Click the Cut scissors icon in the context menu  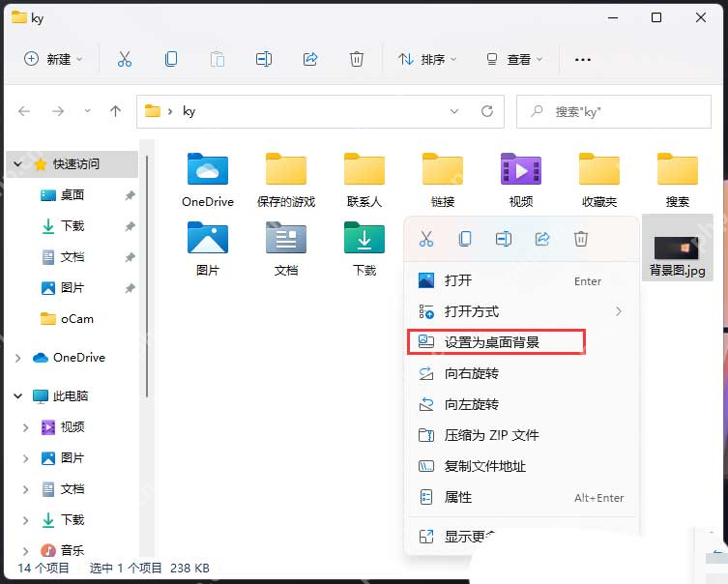[426, 239]
